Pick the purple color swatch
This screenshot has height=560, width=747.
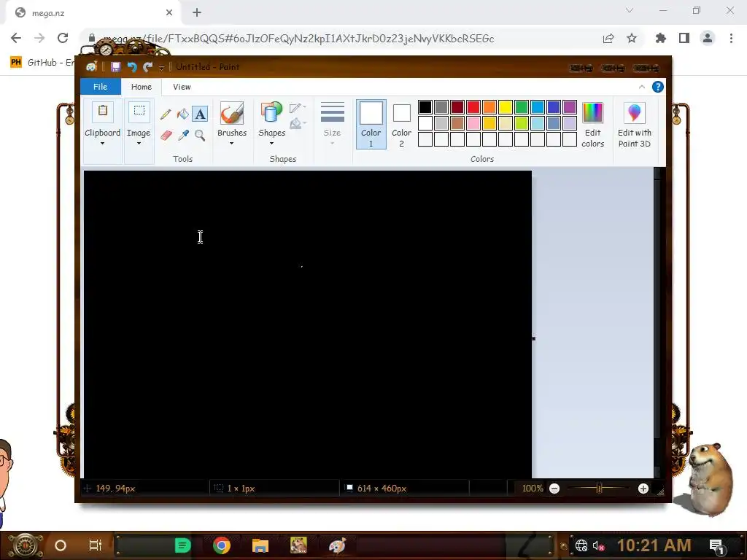click(x=569, y=107)
